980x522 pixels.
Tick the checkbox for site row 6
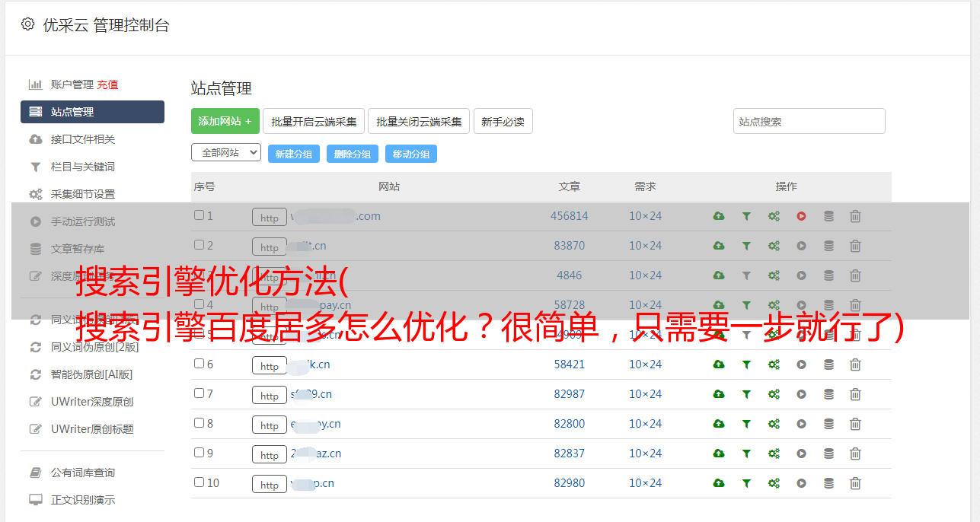point(199,364)
